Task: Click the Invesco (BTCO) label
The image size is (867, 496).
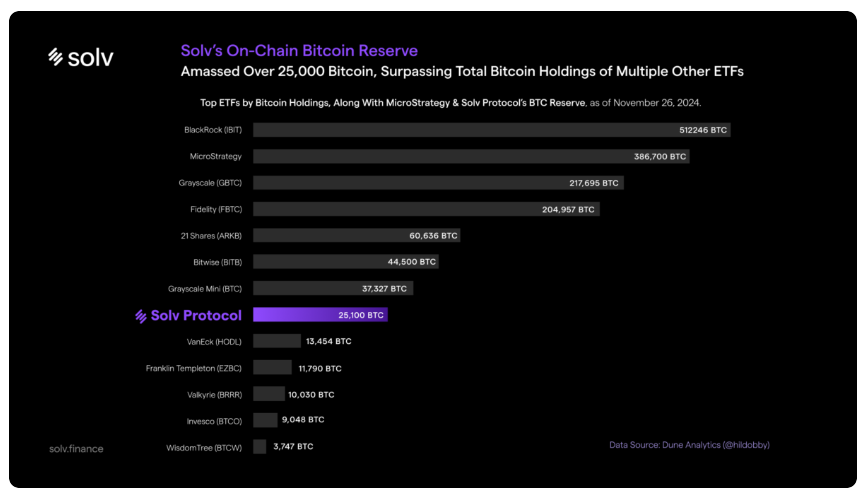Action: coord(214,420)
